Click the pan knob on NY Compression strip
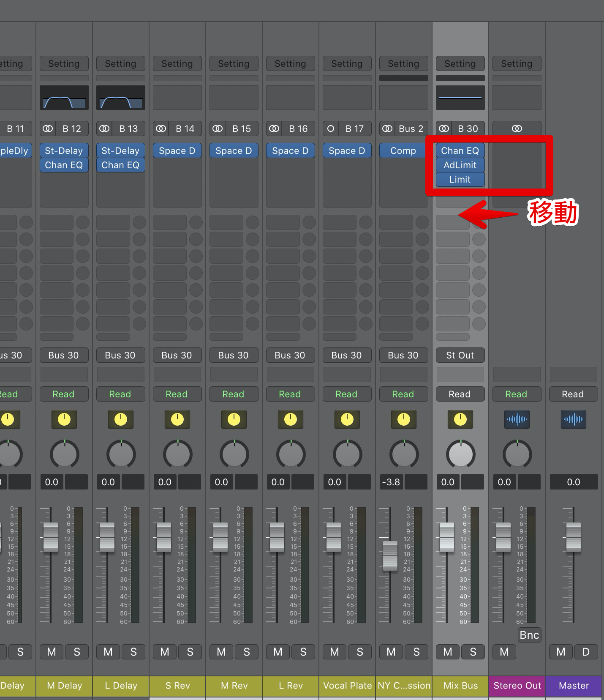This screenshot has height=700, width=604. (x=404, y=454)
